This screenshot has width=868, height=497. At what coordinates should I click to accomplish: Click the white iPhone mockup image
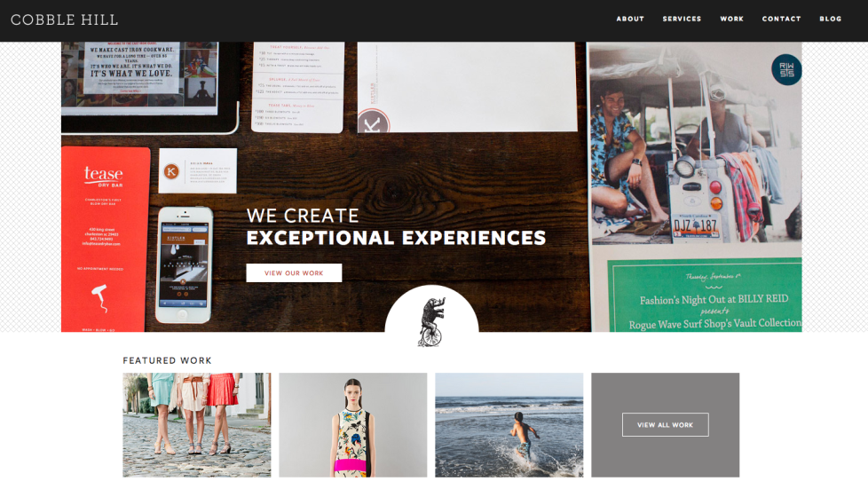[184, 265]
